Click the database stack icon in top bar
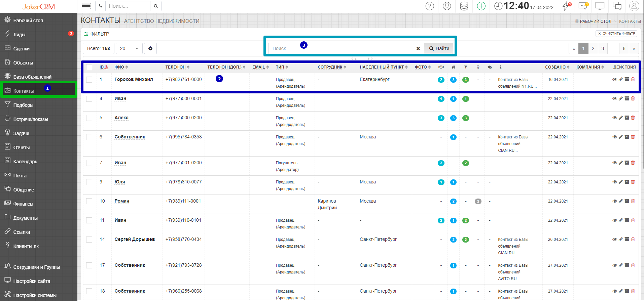Image resolution: width=644 pixels, height=301 pixels. [464, 6]
